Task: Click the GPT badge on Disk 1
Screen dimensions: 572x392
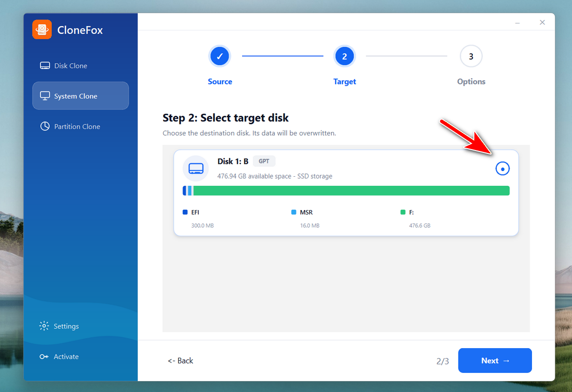Action: tap(264, 161)
